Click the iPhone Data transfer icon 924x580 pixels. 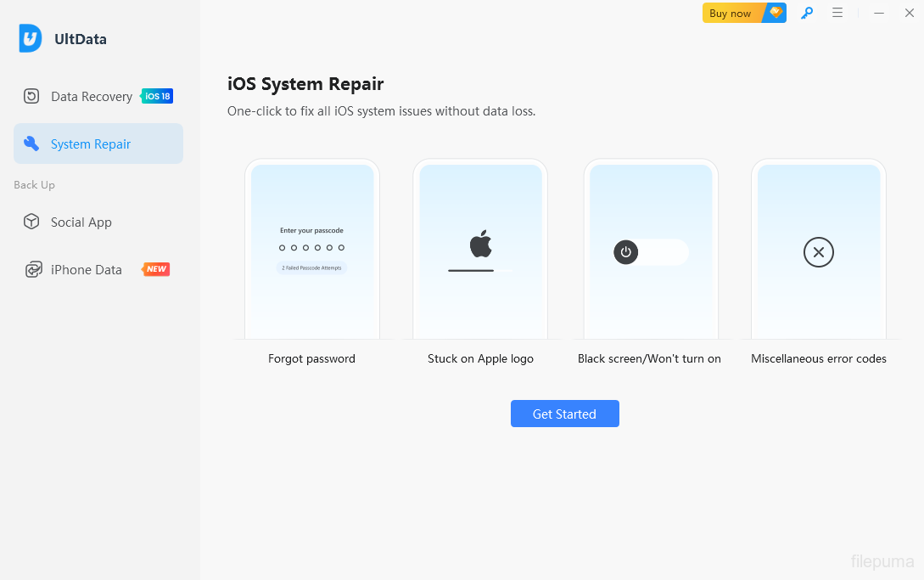point(33,269)
